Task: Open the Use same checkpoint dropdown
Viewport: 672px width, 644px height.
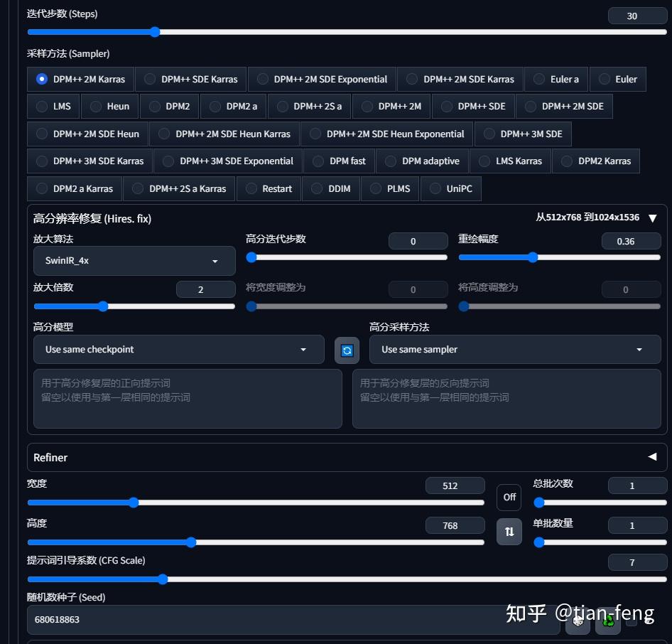Action: pos(179,349)
